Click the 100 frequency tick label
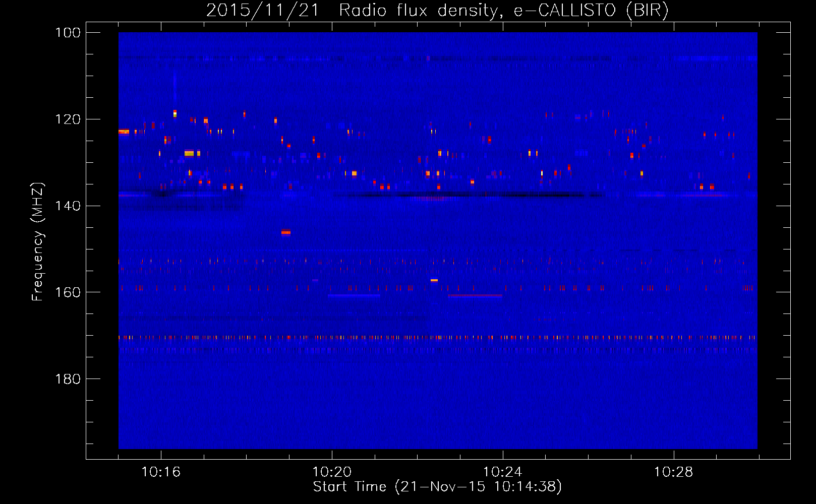Screen dimensions: 816x504 (x=68, y=33)
